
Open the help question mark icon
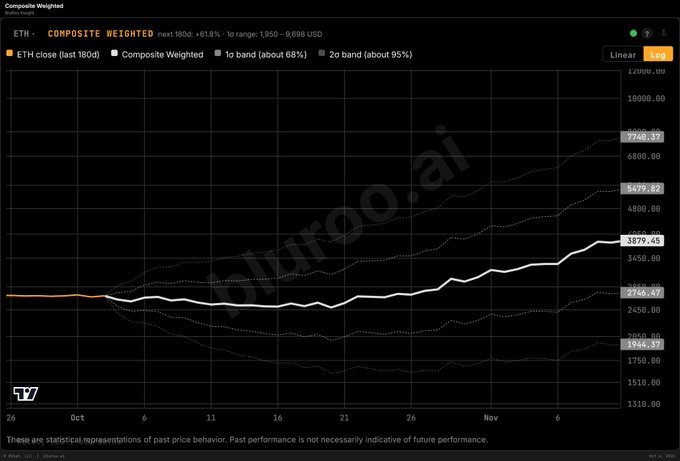point(647,33)
